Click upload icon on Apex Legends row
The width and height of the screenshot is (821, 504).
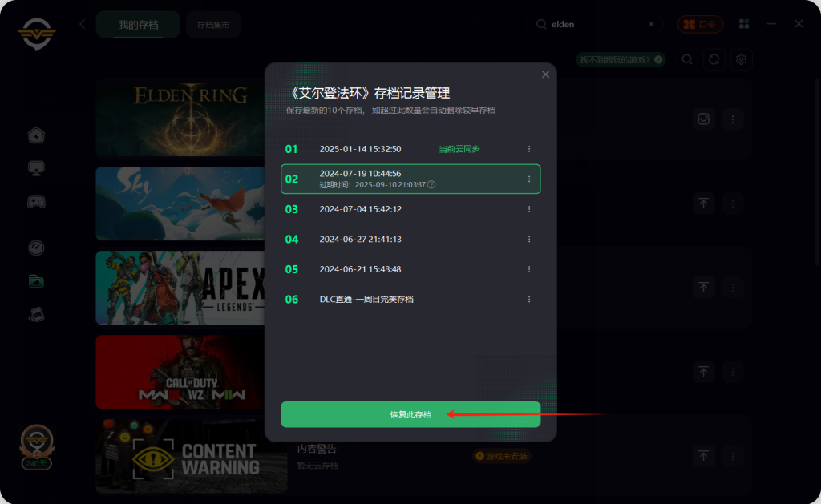pyautogui.click(x=703, y=288)
